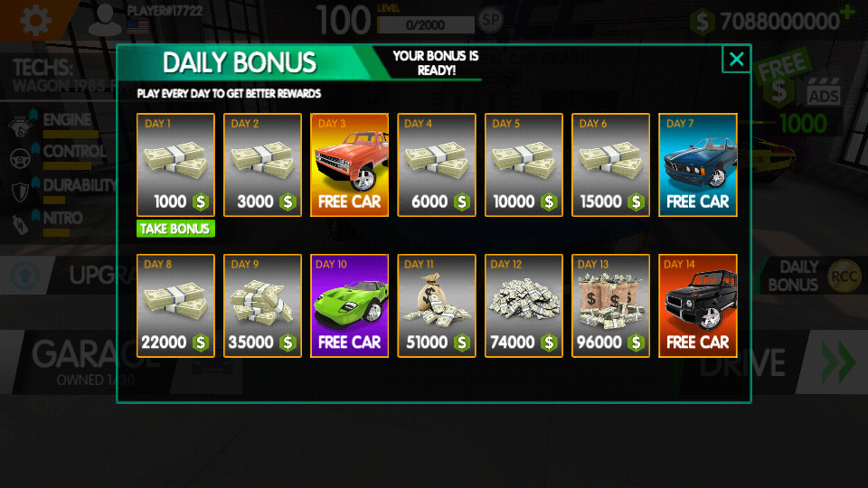Choose the Day 13 reward of 96000
868x488 pixels.
coord(610,305)
